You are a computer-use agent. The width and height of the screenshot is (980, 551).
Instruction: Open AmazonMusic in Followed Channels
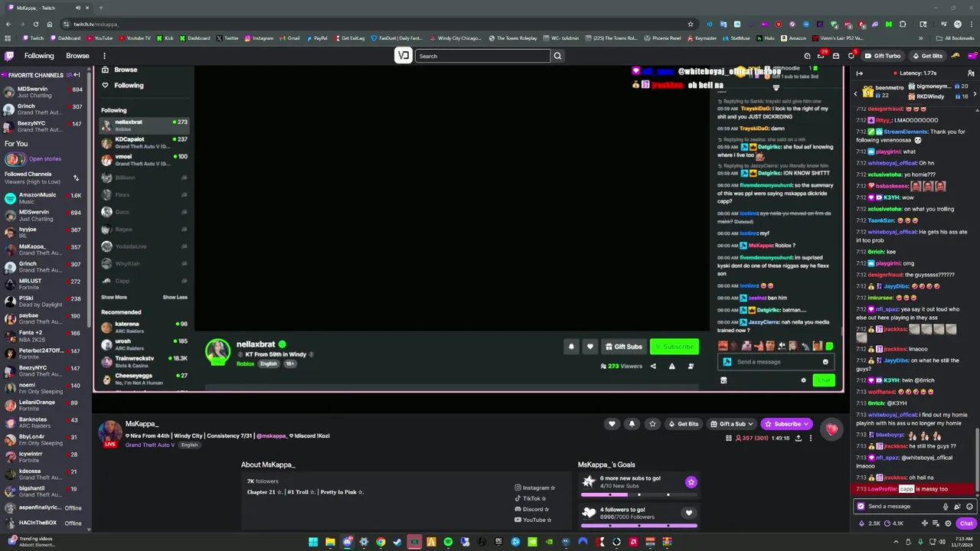point(45,198)
